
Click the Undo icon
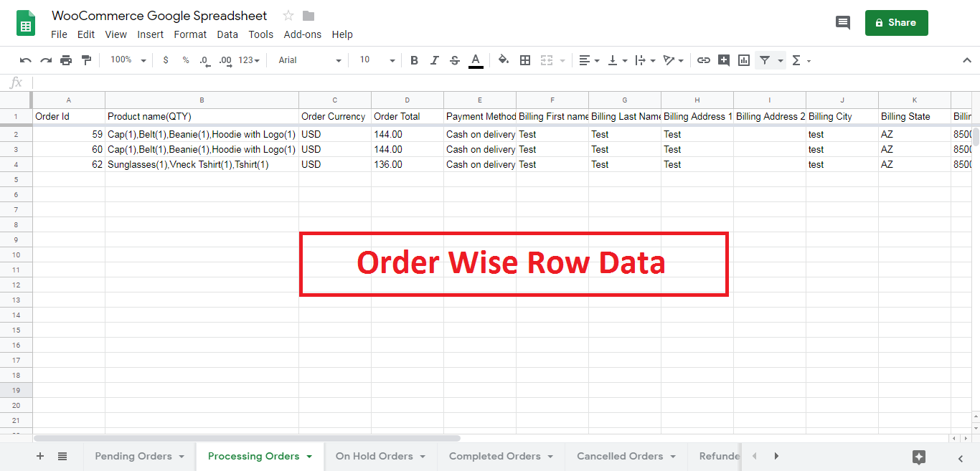(x=26, y=60)
